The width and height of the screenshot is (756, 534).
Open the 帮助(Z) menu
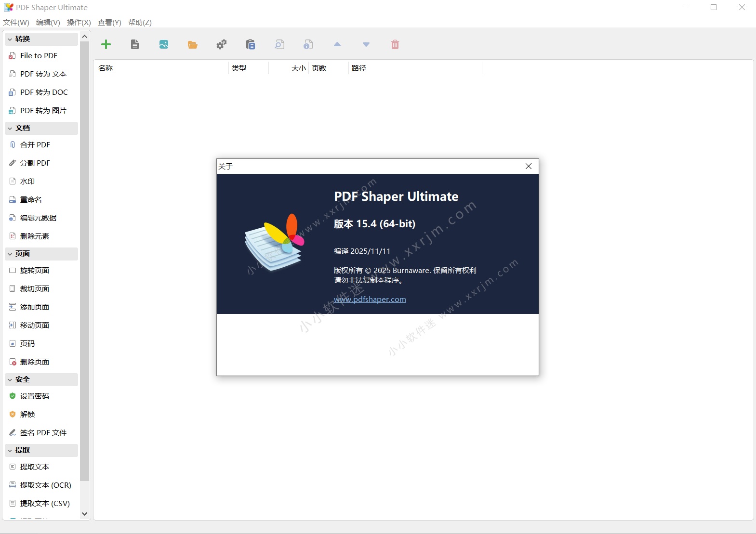(140, 23)
